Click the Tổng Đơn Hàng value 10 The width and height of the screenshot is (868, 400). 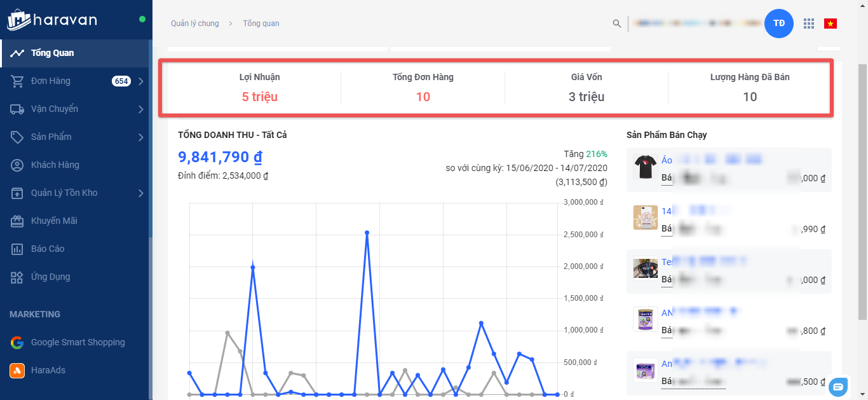(423, 97)
